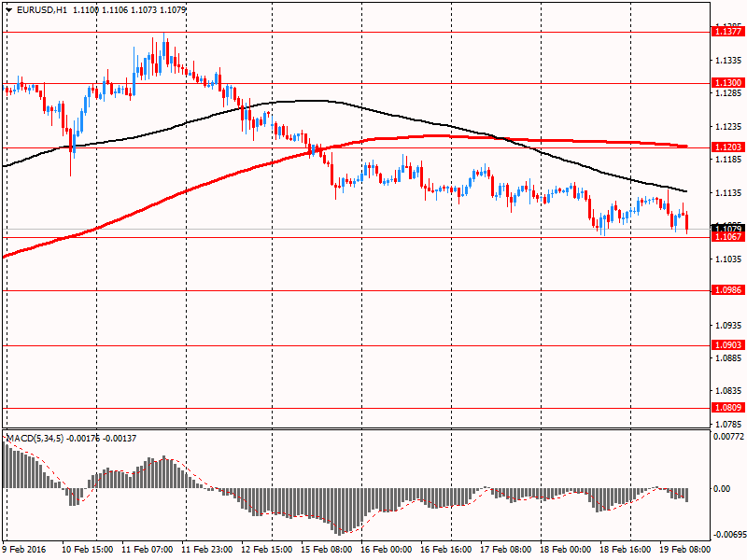Click the 1.0885 price scale value
Screen dimensions: 747x560
tap(729, 358)
